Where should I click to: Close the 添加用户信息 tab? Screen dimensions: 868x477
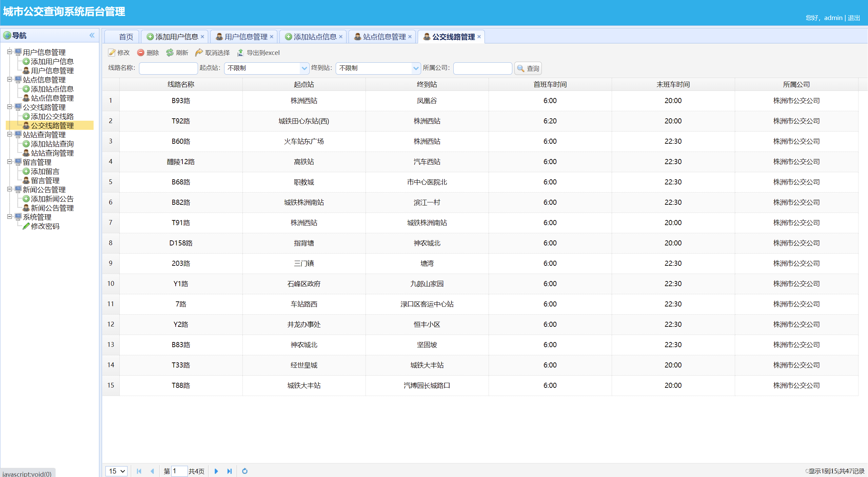[202, 37]
